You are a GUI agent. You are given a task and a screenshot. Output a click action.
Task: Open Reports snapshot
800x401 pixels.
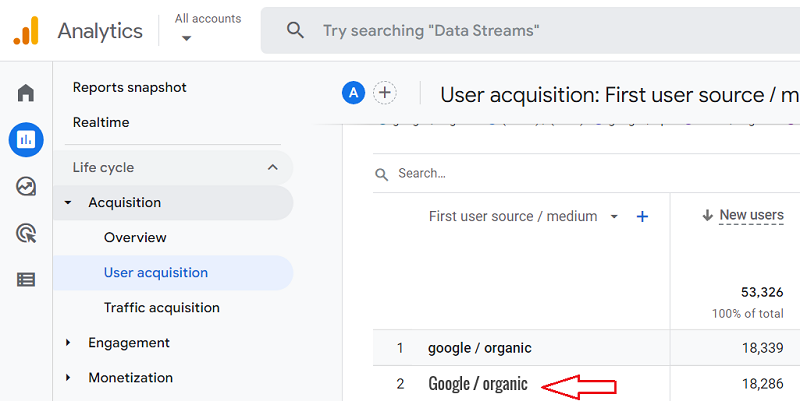click(x=130, y=87)
